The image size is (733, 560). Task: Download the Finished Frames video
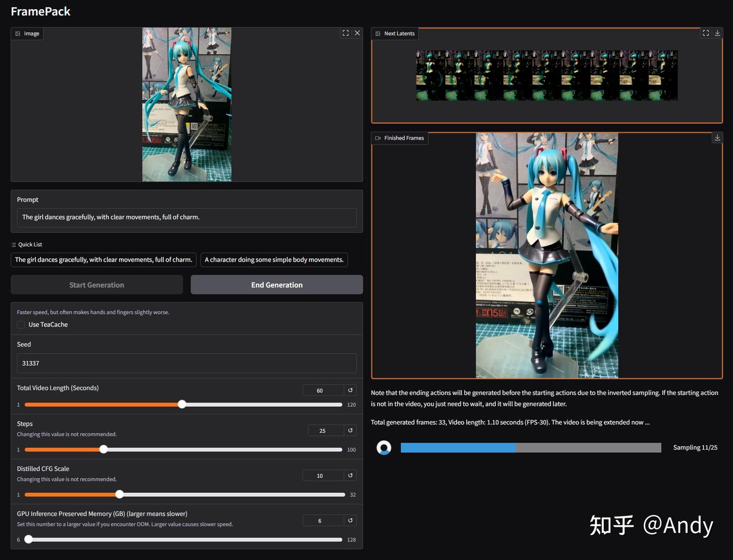click(717, 137)
